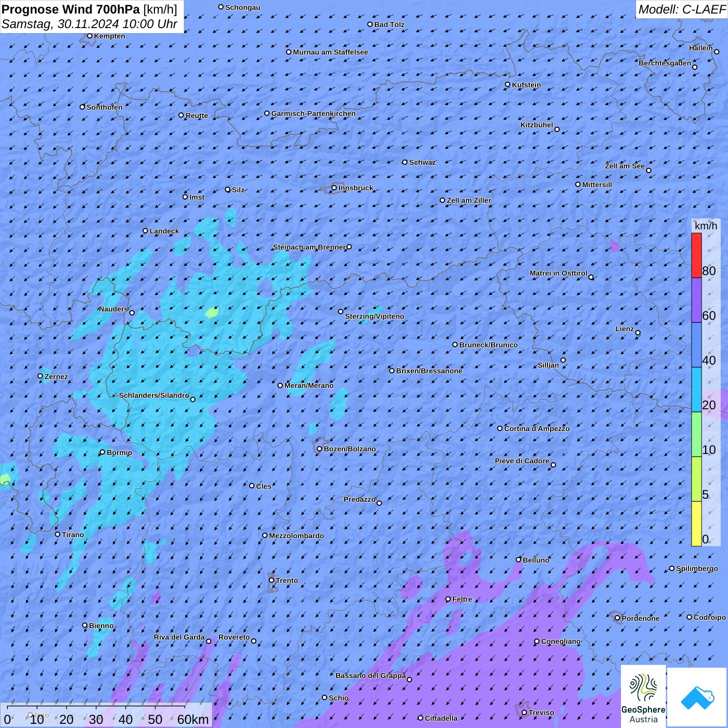The image size is (728, 728).
Task: Click the Trento city marker
Action: (x=271, y=580)
